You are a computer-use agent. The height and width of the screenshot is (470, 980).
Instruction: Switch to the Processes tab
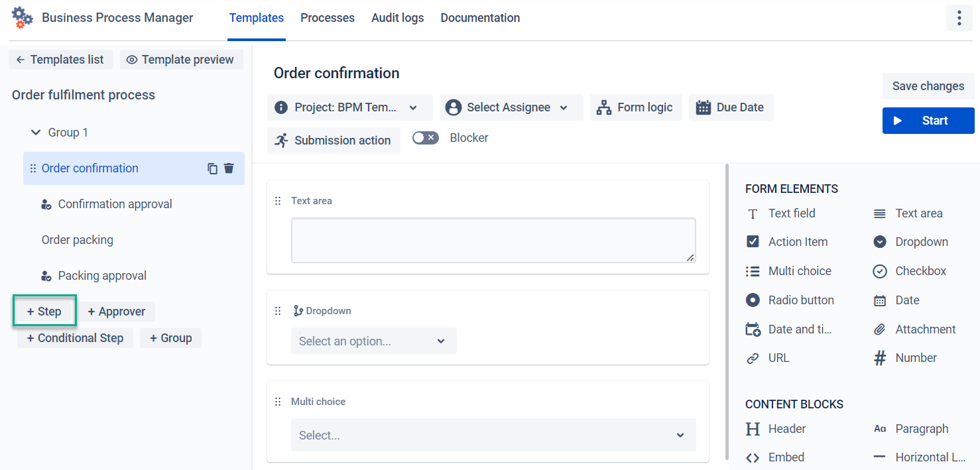[327, 18]
